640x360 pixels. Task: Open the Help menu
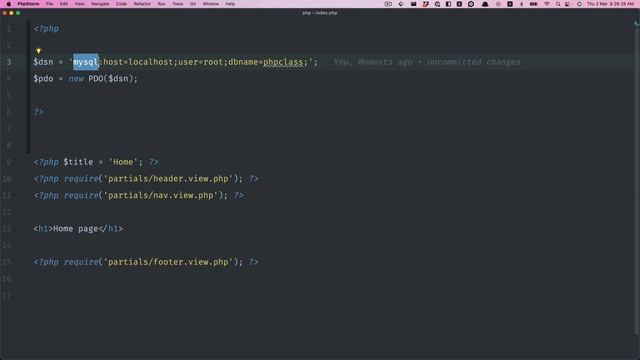pyautogui.click(x=230, y=4)
